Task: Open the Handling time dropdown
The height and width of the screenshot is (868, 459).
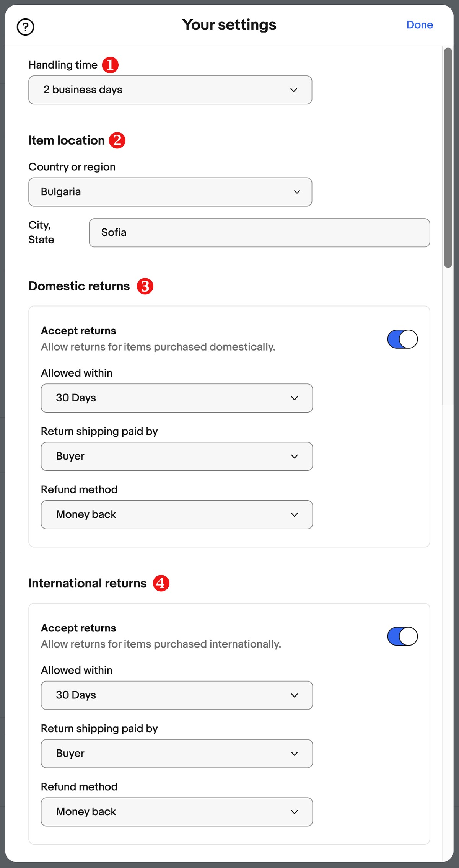Action: [x=170, y=90]
